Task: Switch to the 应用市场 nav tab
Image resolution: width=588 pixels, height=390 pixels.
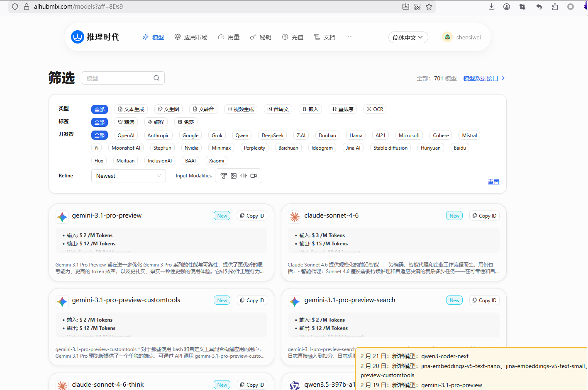Action: point(191,37)
